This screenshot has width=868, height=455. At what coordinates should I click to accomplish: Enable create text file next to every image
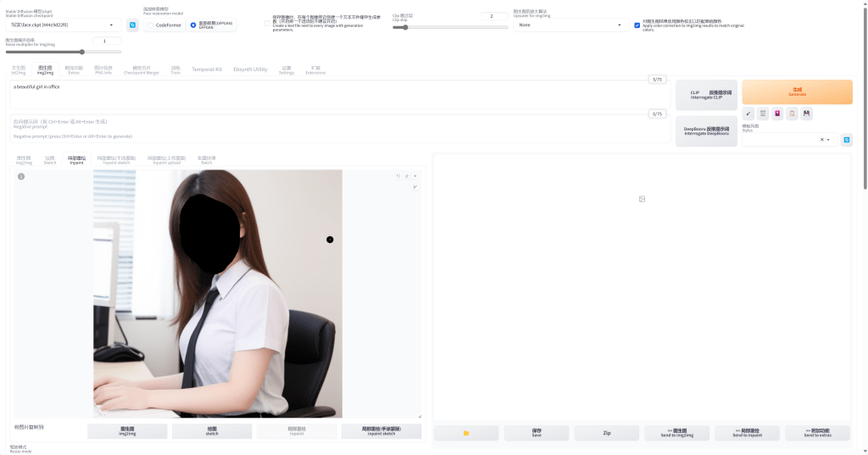click(268, 23)
